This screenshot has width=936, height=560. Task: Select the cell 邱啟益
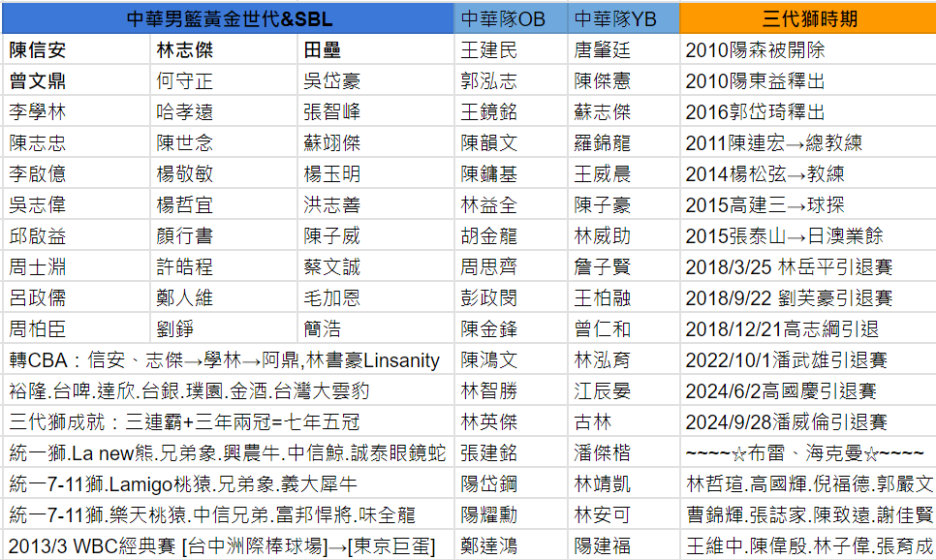point(77,235)
